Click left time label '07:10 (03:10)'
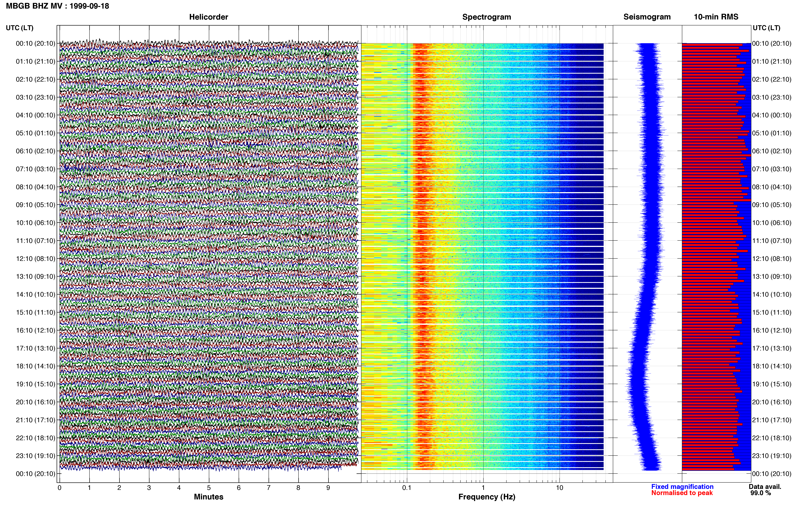This screenshot has height=508, width=812. click(36, 169)
